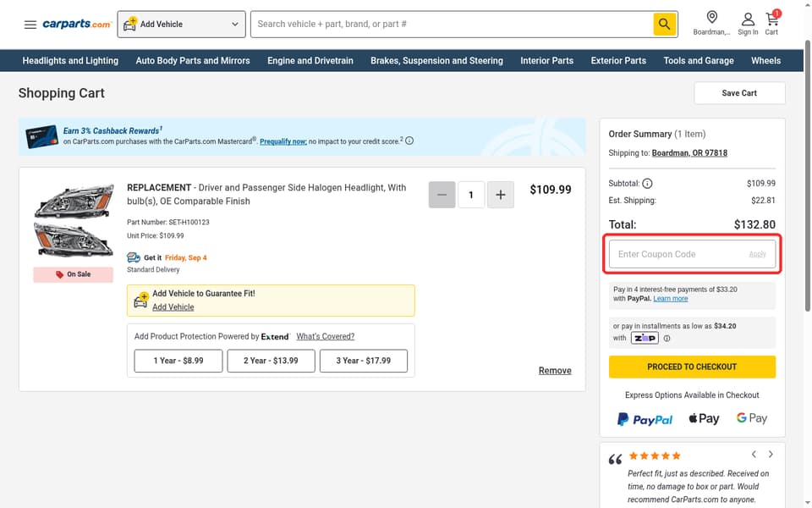Image resolution: width=812 pixels, height=508 pixels.
Task: Click the five-star review rating
Action: click(655, 456)
